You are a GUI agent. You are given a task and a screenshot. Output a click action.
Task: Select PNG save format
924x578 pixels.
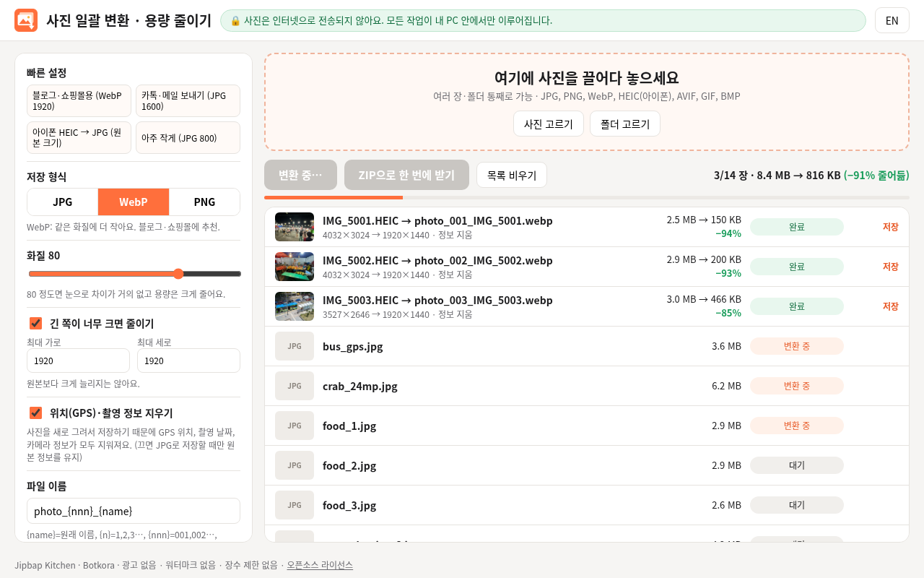204,202
